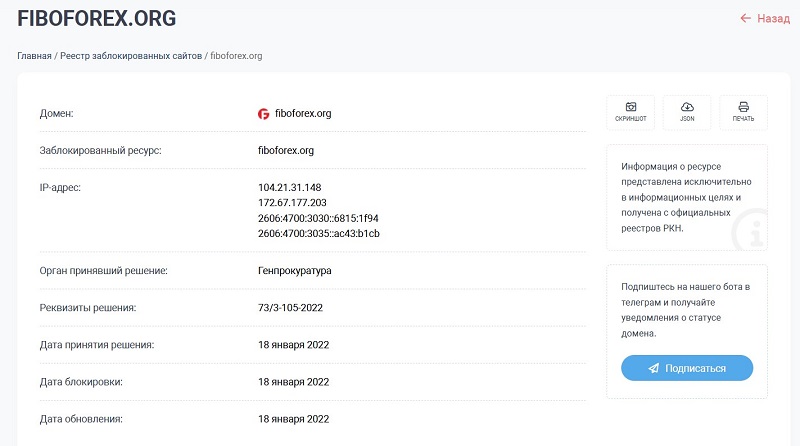
Task: Print the page using the Печать icon
Action: coord(743,112)
